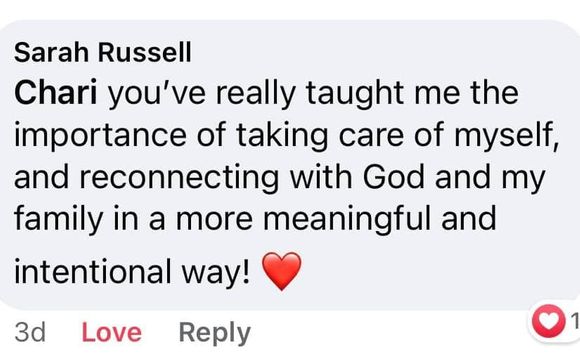Click the word 'taught' in the comment
The width and height of the screenshot is (580, 362).
click(355, 94)
